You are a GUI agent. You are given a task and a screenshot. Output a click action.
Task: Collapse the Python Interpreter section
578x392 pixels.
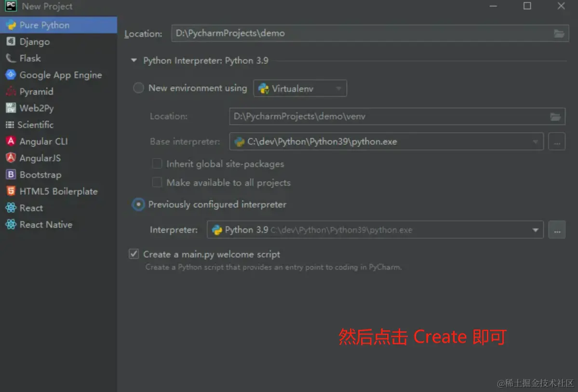134,60
